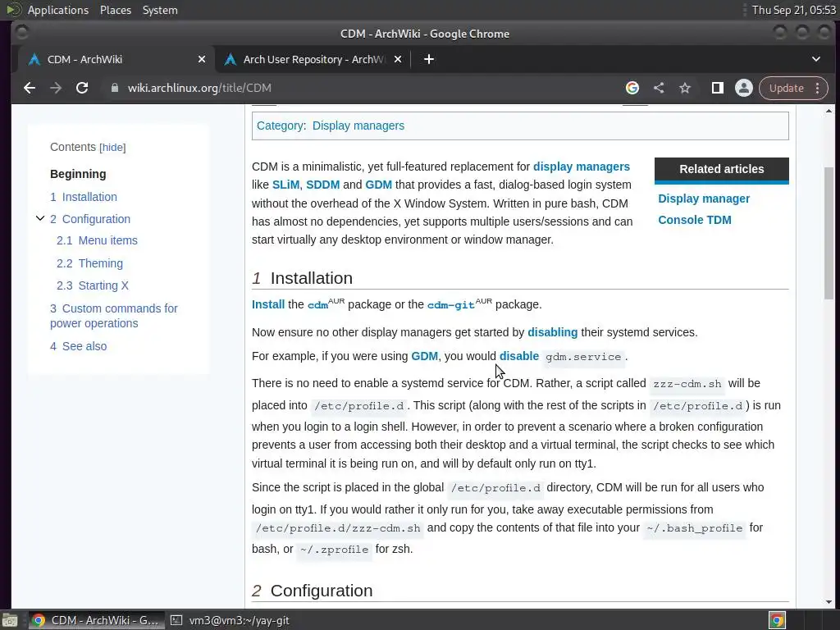Bookmark this page with the star icon
The width and height of the screenshot is (840, 630).
pyautogui.click(x=685, y=88)
